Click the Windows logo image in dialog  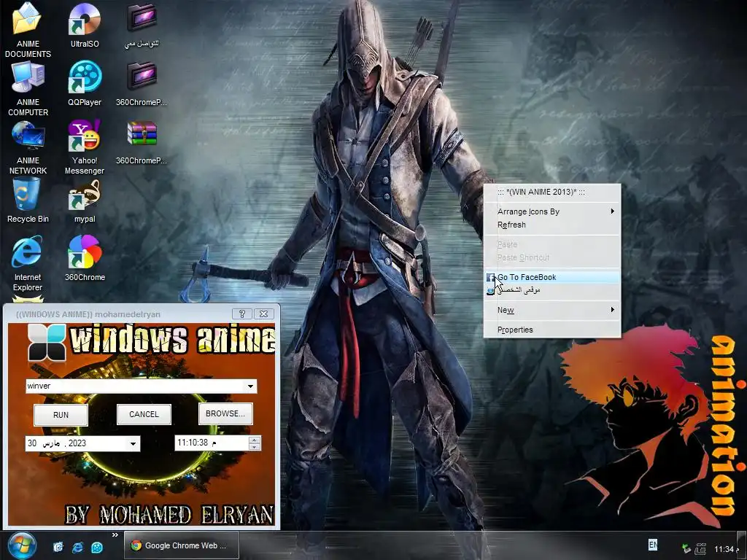click(x=46, y=342)
